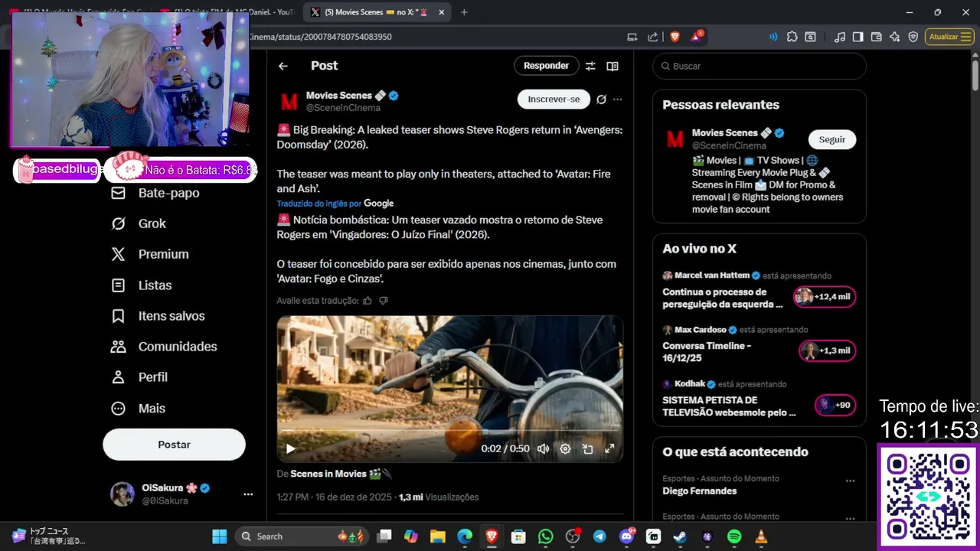Open Grok in the sidebar

(x=139, y=223)
